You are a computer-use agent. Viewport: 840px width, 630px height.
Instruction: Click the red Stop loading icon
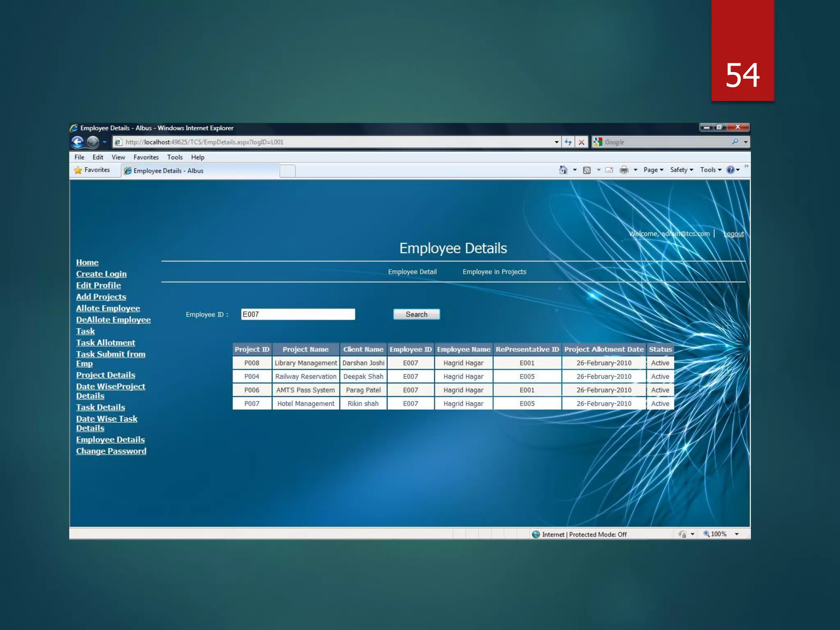pos(581,142)
